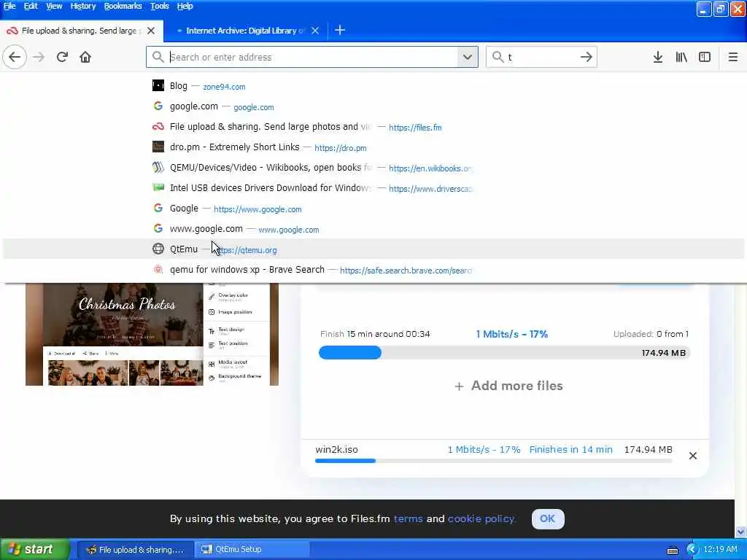
Task: Select the Google https://www.google.com suggestion
Action: [x=373, y=209]
